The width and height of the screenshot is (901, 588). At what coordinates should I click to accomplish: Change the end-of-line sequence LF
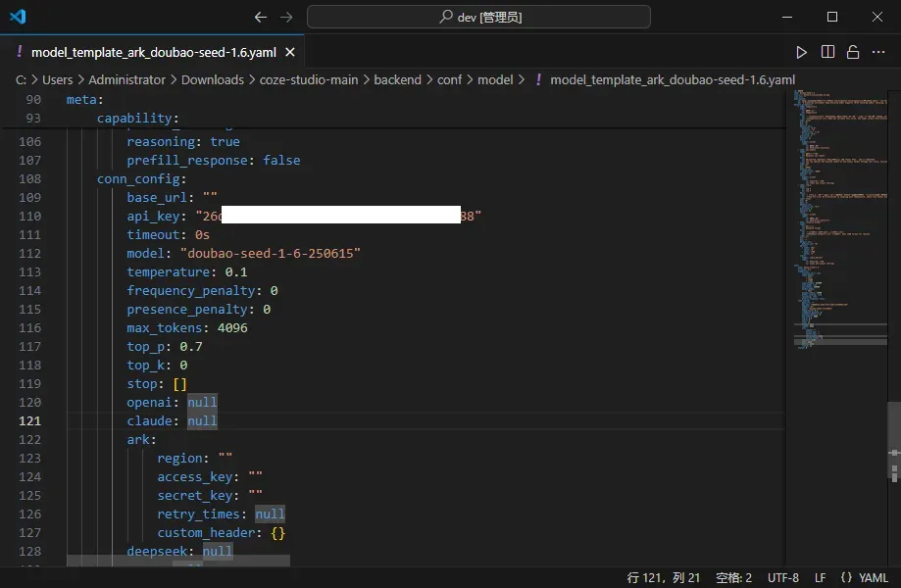tap(820, 577)
